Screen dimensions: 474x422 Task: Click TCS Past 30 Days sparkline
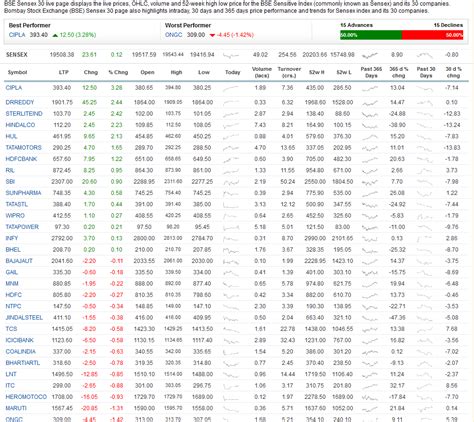[x=425, y=330]
